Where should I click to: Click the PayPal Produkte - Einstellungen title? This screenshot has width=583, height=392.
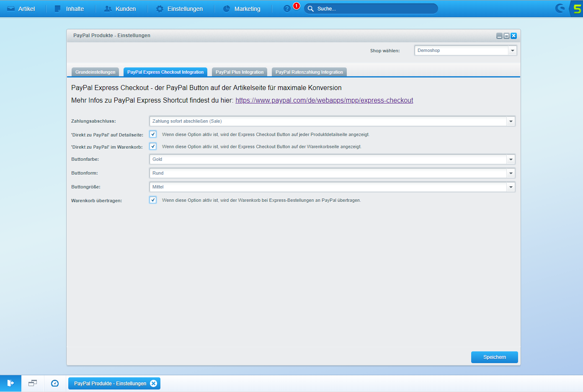(x=112, y=36)
